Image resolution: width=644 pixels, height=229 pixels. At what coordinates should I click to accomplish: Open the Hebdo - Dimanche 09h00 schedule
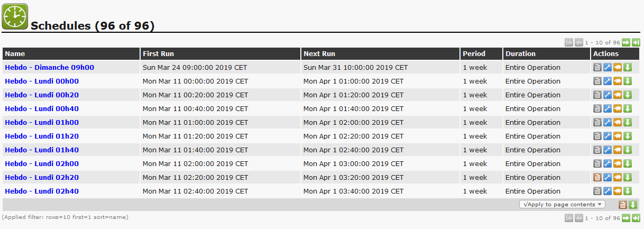49,68
